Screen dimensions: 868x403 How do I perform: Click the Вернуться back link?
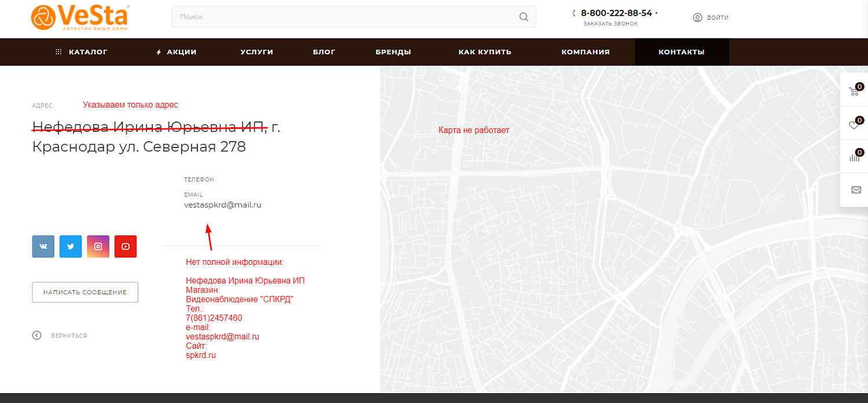pos(60,335)
